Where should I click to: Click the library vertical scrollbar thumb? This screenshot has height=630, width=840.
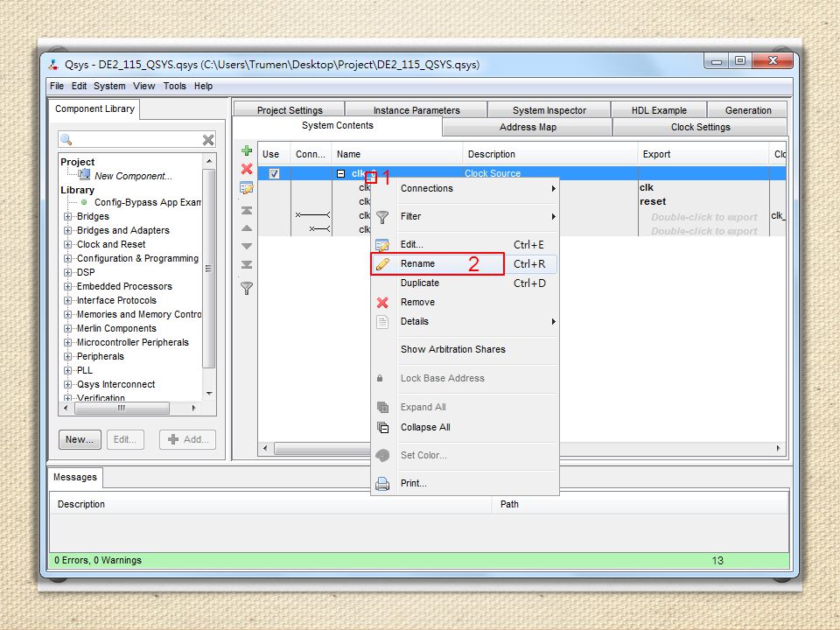tap(208, 269)
